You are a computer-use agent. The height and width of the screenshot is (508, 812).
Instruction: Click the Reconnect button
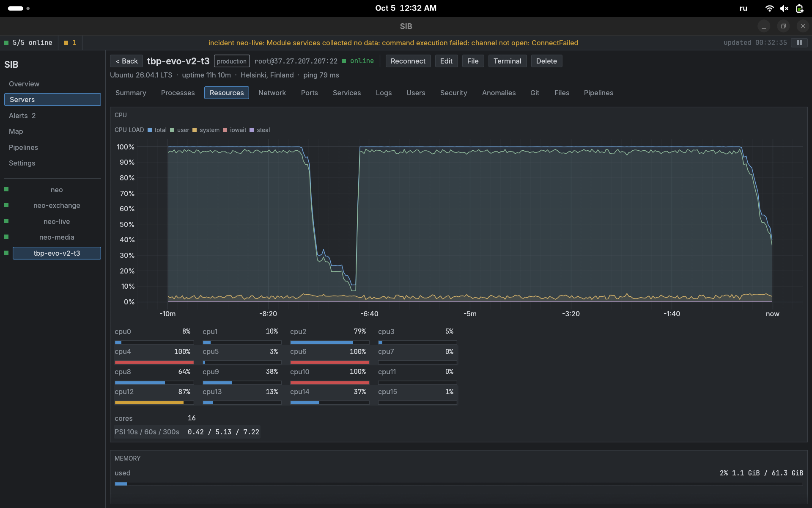tap(408, 61)
